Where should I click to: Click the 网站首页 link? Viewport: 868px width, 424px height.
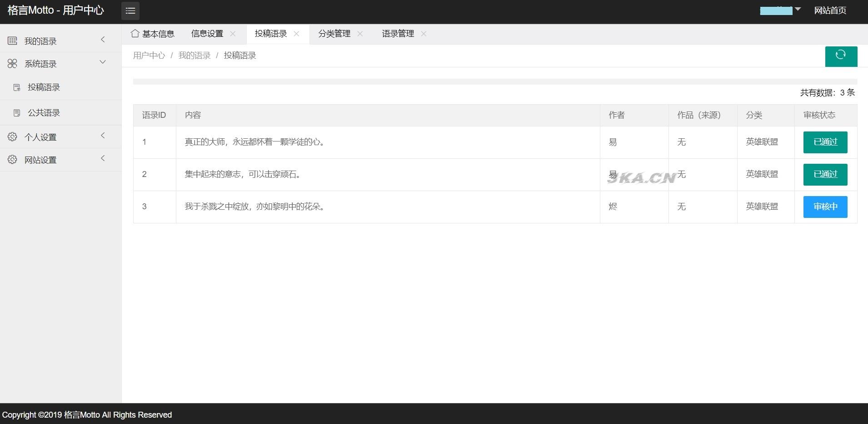point(830,10)
